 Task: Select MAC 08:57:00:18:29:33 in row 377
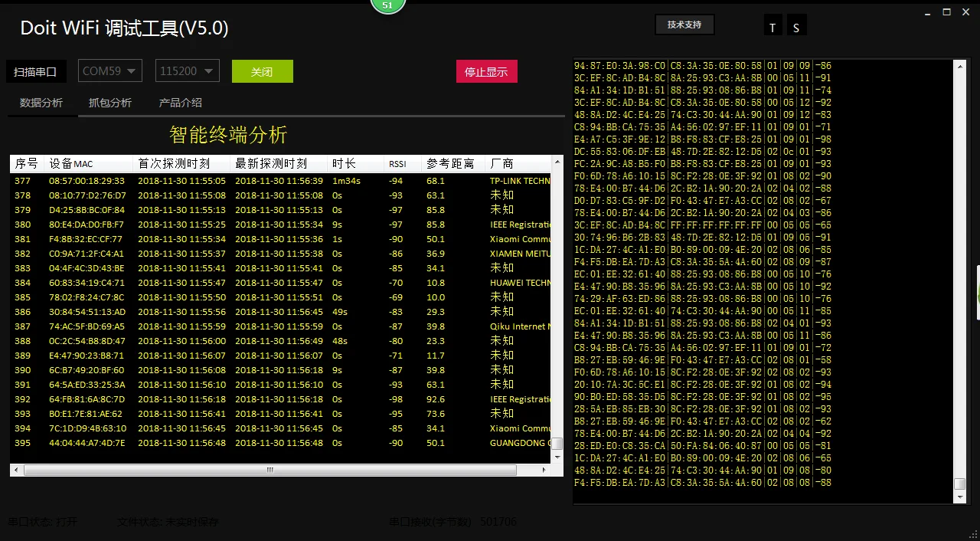(x=87, y=181)
